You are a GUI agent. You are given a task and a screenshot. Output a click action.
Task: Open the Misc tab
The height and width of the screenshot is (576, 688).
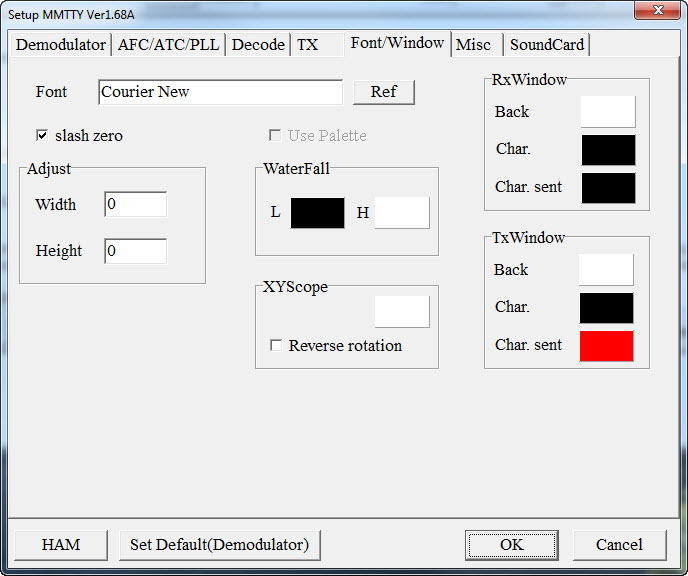pyautogui.click(x=473, y=45)
